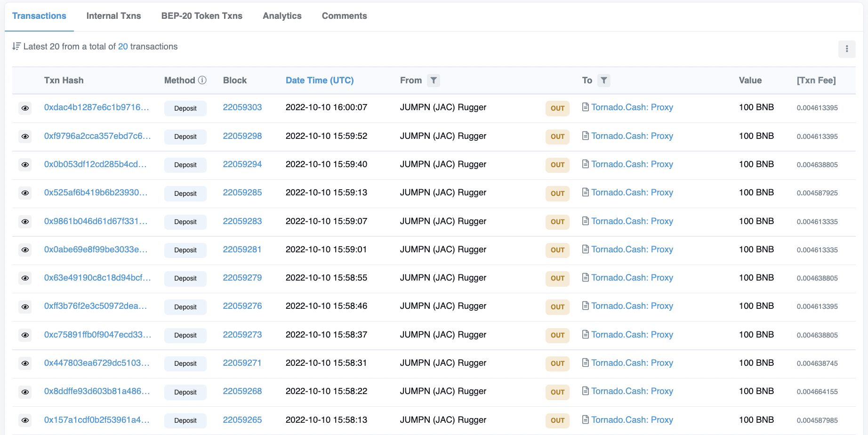Viewport: 868px width, 435px height.
Task: Click OUT badge in block 22059268 row
Action: 558,392
